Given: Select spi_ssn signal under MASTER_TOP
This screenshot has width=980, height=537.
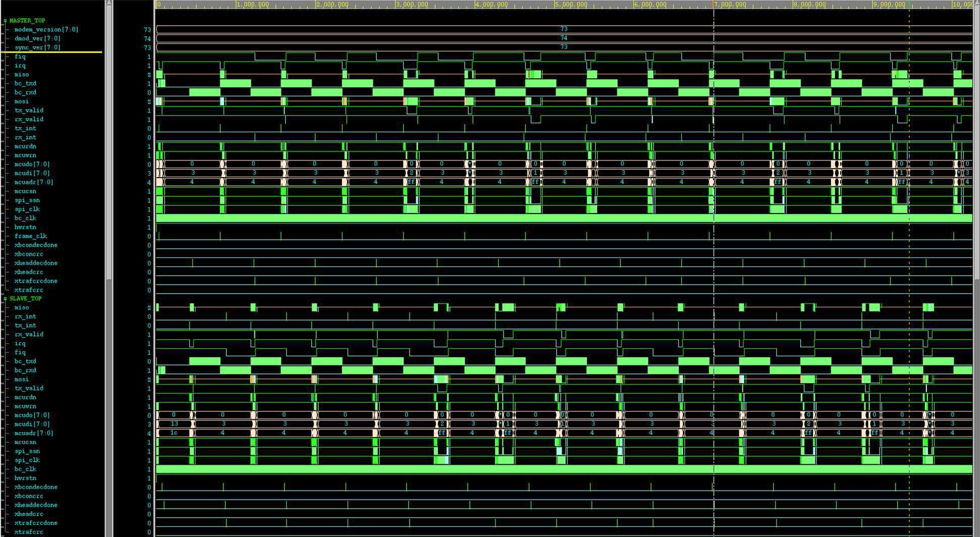Looking at the screenshot, I should pyautogui.click(x=27, y=200).
